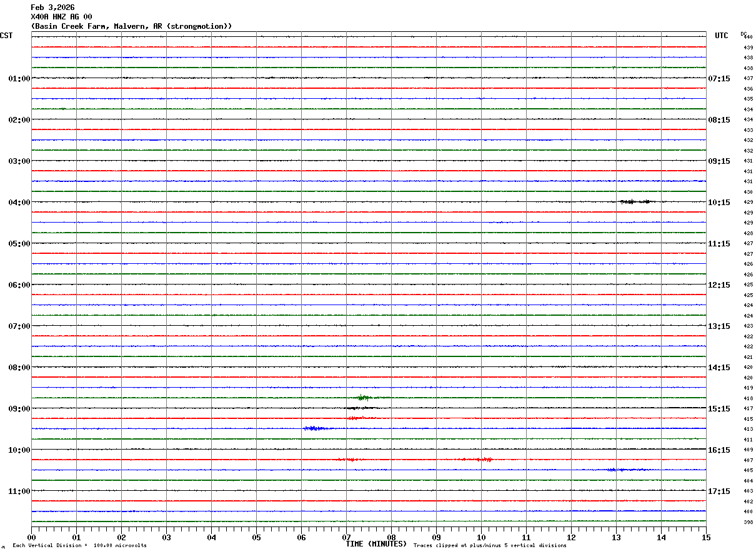Screen dimensions: 756x554
Task: Click the traces clipped note
Action: [x=490, y=546]
